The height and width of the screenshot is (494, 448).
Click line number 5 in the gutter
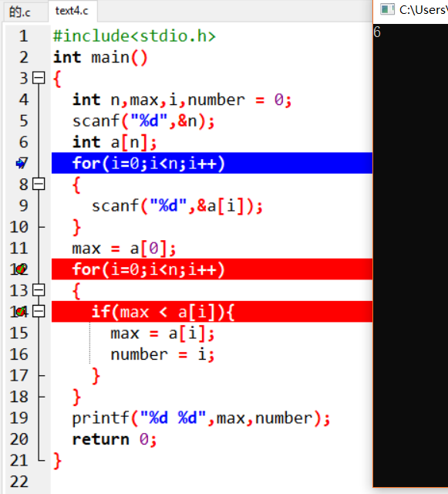pyautogui.click(x=24, y=120)
